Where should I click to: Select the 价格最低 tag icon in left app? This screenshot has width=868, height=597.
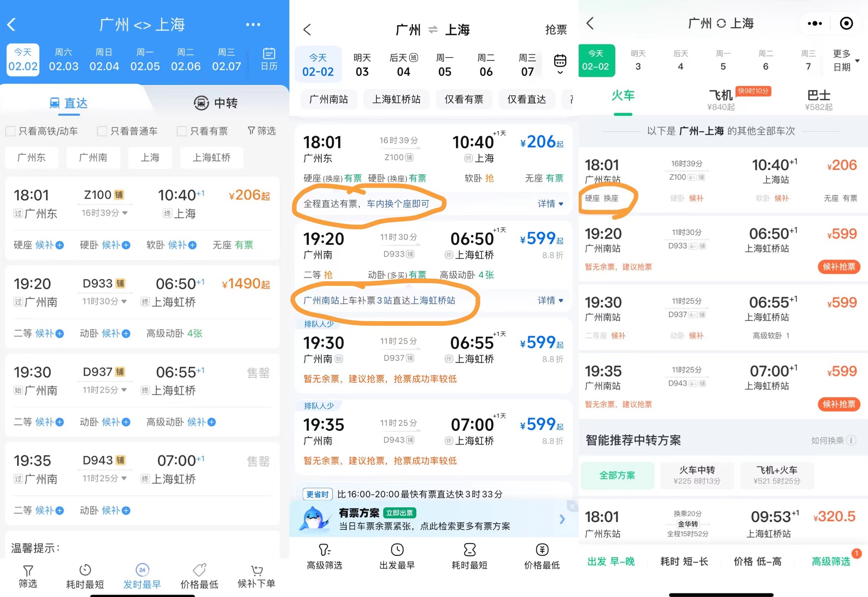[x=199, y=570]
